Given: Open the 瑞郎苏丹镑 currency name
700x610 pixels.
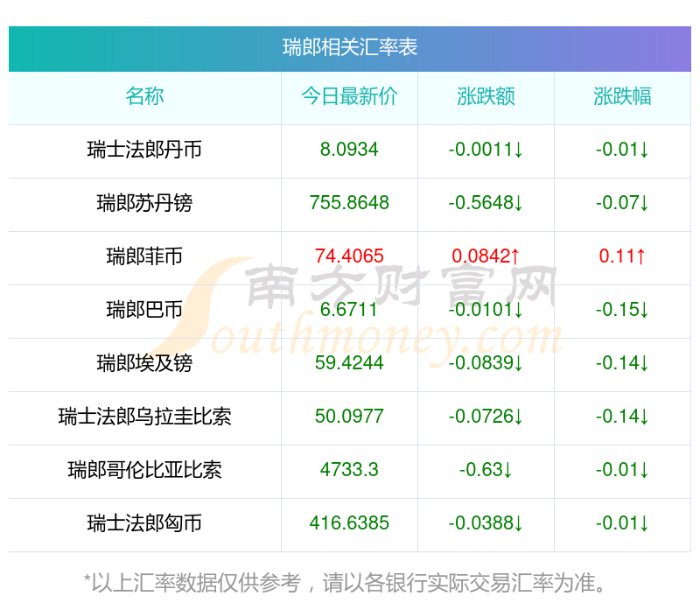Looking at the screenshot, I should point(144,203).
